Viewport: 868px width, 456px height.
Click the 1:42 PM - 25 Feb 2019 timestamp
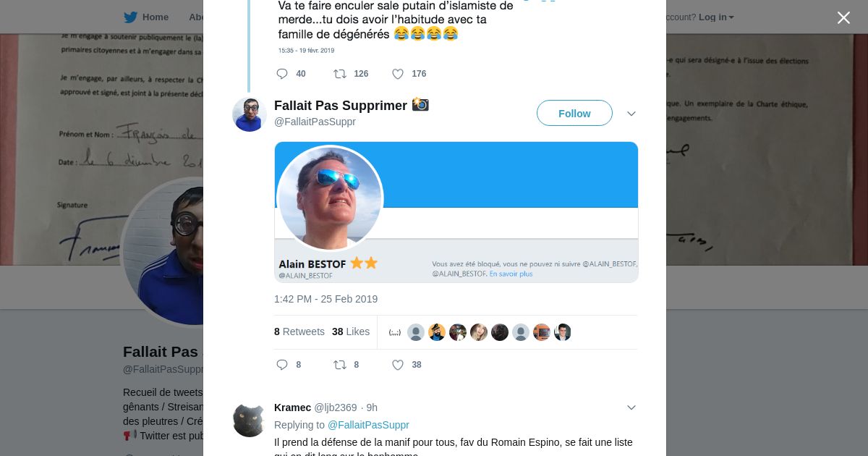pyautogui.click(x=325, y=299)
